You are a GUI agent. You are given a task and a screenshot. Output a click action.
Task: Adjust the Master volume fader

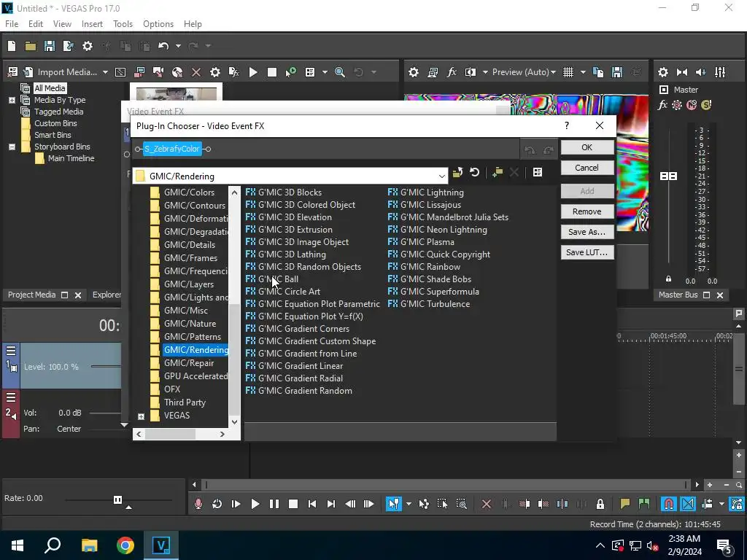coord(668,176)
